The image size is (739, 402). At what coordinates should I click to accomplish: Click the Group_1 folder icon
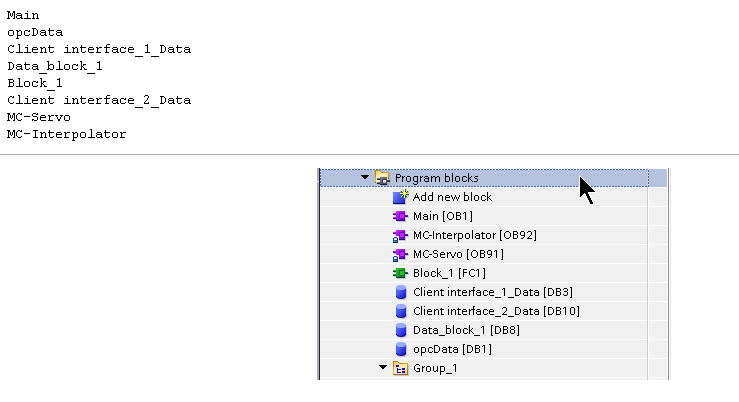pos(401,368)
